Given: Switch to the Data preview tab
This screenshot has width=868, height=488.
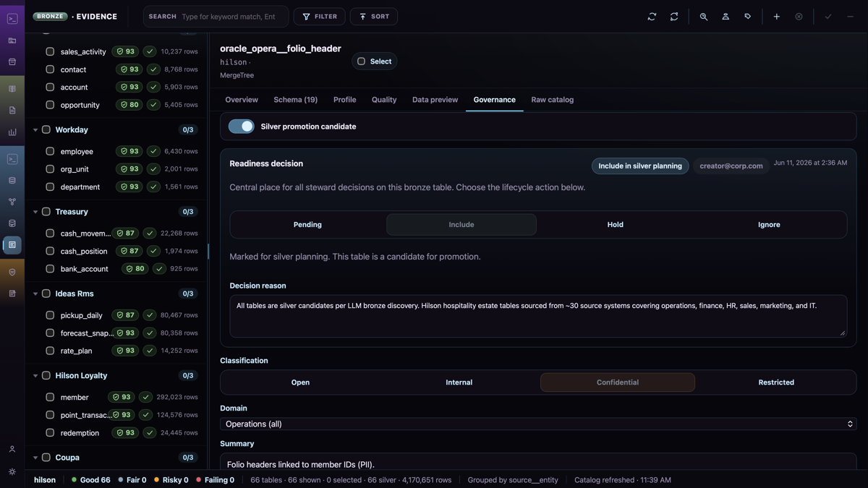Looking at the screenshot, I should pos(435,100).
